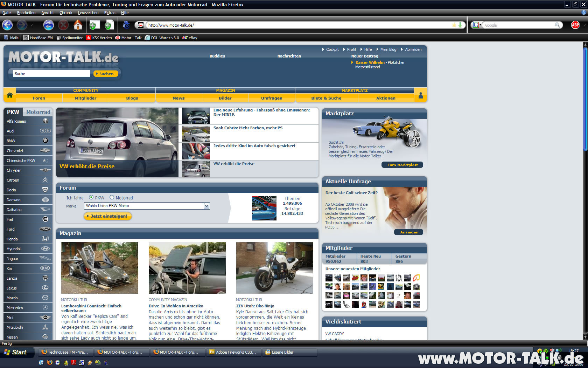Open the ZEV Utah motorcycle thumbnail
Image resolution: width=588 pixels, height=368 pixels.
click(274, 268)
